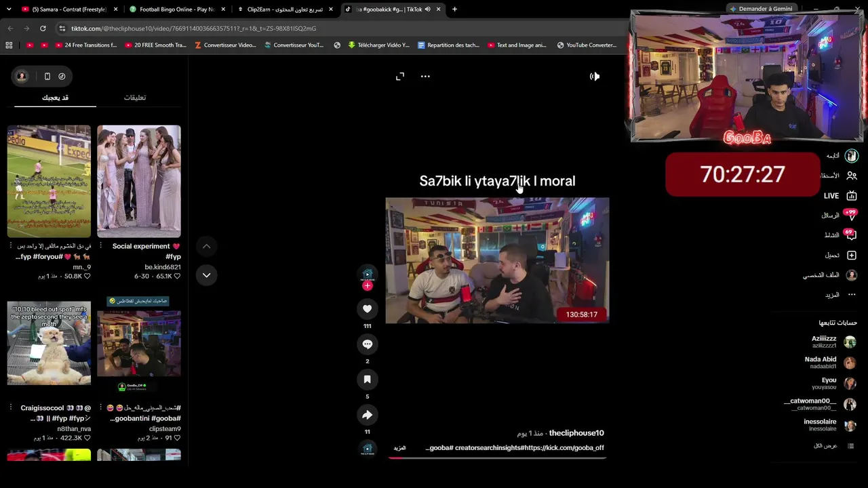This screenshot has width=868, height=488.
Task: Open the 'Repartition des tach...' bookmark
Action: click(x=448, y=45)
